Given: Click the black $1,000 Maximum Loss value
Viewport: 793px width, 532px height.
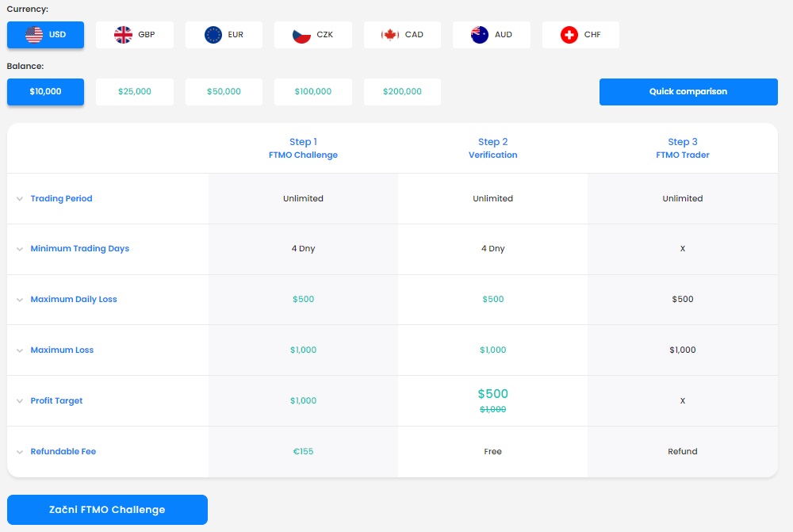Looking at the screenshot, I should [683, 350].
